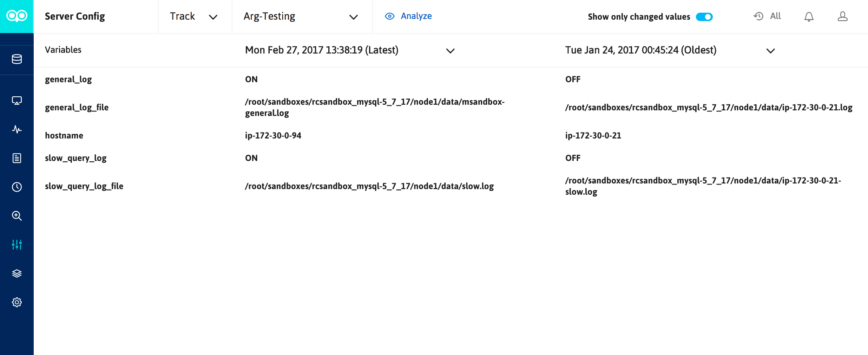Open the user profile icon
Viewport: 868px width, 355px height.
pyautogui.click(x=843, y=17)
